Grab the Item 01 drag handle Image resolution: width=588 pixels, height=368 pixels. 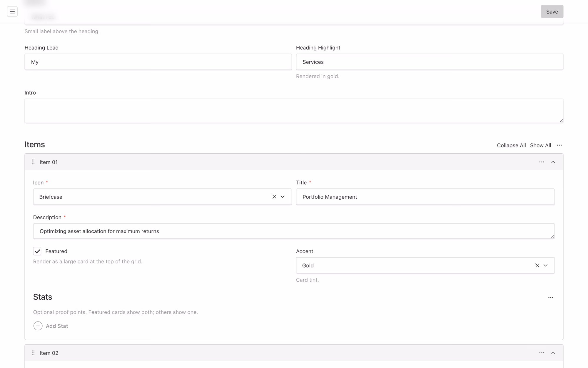(x=33, y=162)
